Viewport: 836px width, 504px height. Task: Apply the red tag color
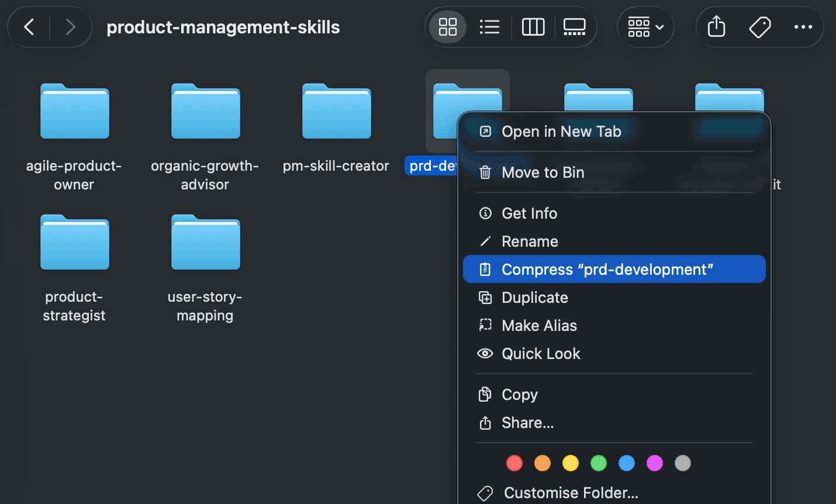[x=514, y=463]
